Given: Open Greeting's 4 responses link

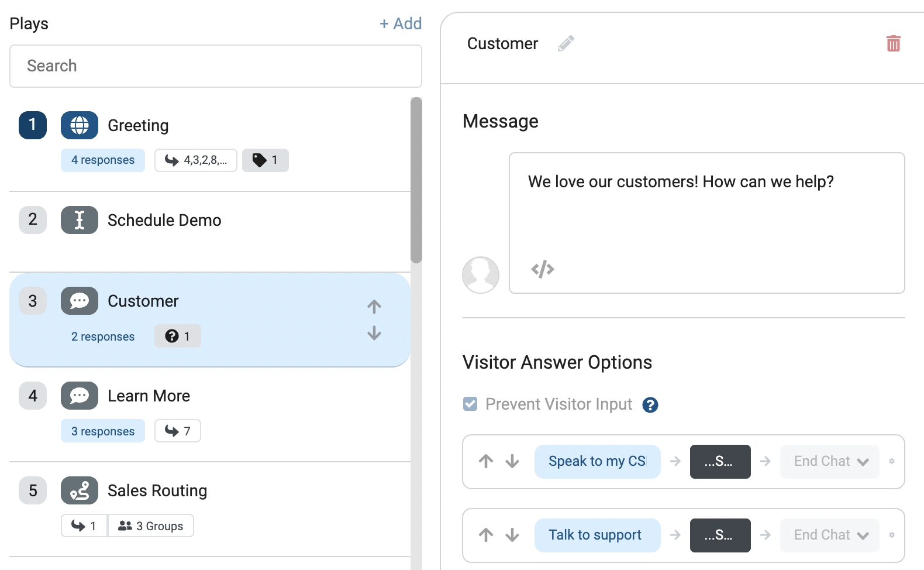Looking at the screenshot, I should tap(103, 160).
